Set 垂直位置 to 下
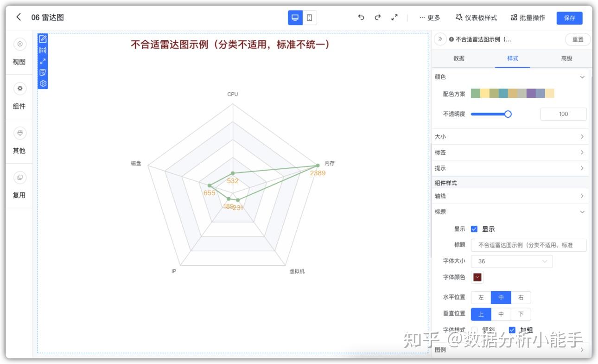This screenshot has height=364, width=598. 521,314
